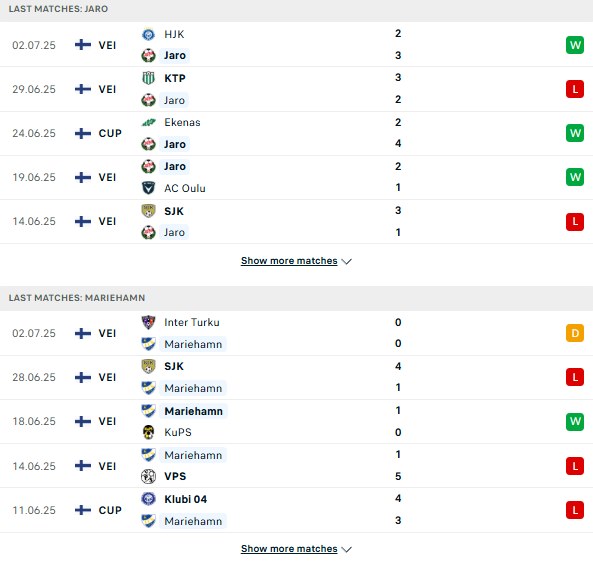593x564 pixels.
Task: Click the Inter Turku crest icon
Action: [148, 322]
